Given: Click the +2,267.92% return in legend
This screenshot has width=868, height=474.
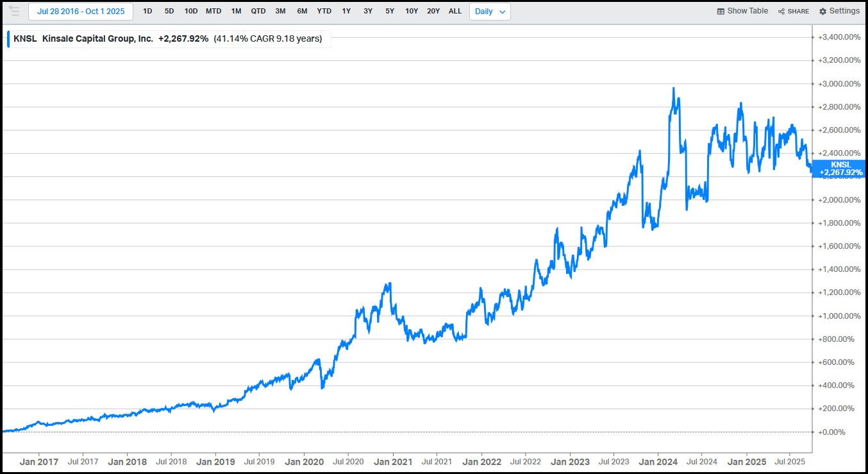Looking at the screenshot, I should [x=183, y=38].
